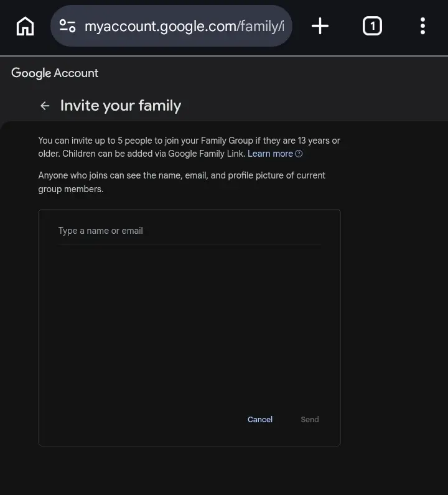Image resolution: width=448 pixels, height=495 pixels.
Task: Open a new tab with plus icon
Action: [320, 26]
